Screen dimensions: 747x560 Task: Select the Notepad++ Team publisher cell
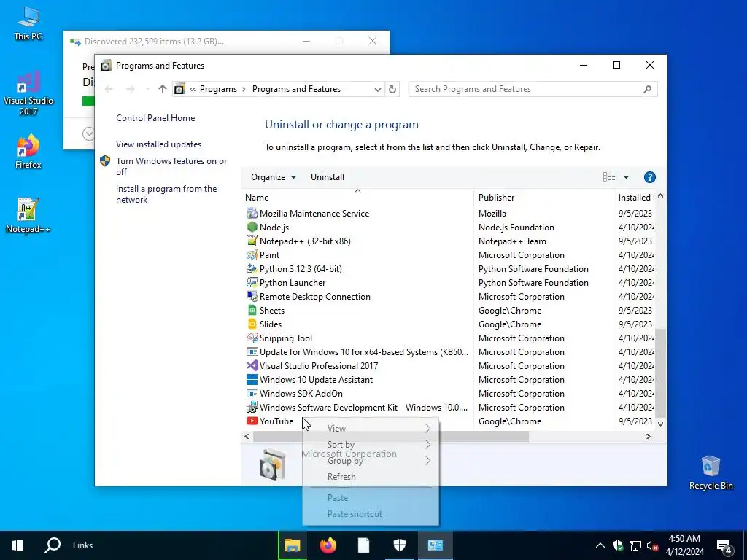[x=512, y=241]
